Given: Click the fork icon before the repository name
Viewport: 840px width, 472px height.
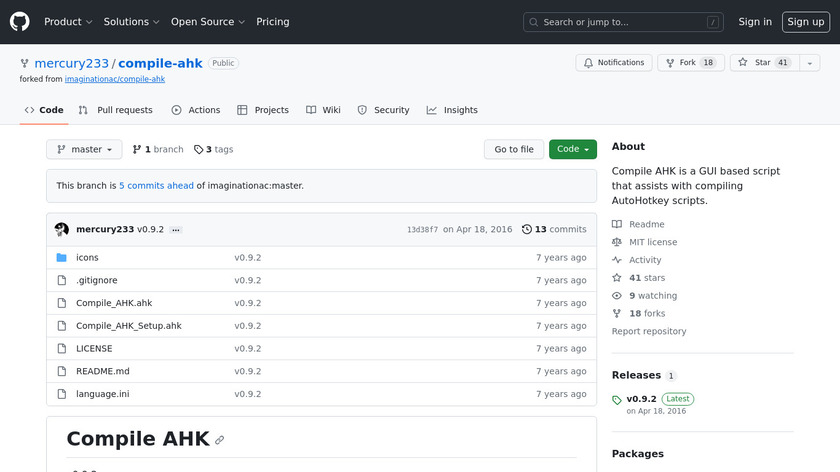Looking at the screenshot, I should 25,63.
